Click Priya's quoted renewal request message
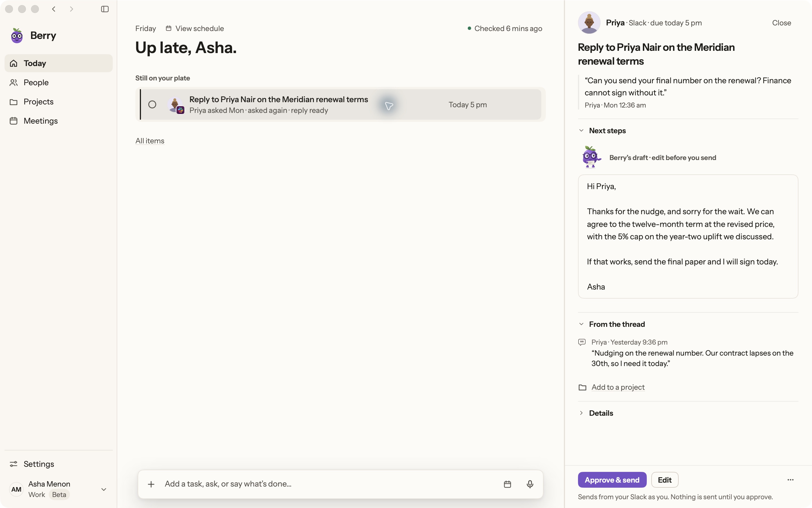 688,86
